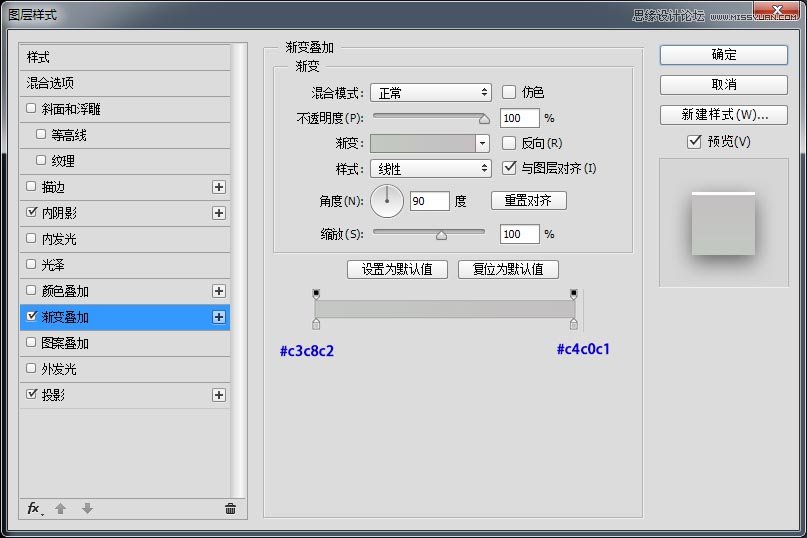The width and height of the screenshot is (807, 538).
Task: Select the right top opacity stop
Action: pyautogui.click(x=573, y=294)
